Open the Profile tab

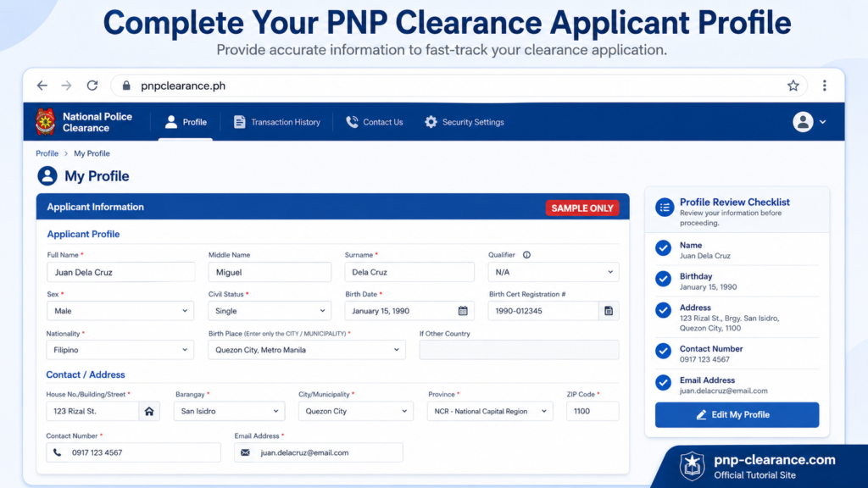[x=186, y=122]
